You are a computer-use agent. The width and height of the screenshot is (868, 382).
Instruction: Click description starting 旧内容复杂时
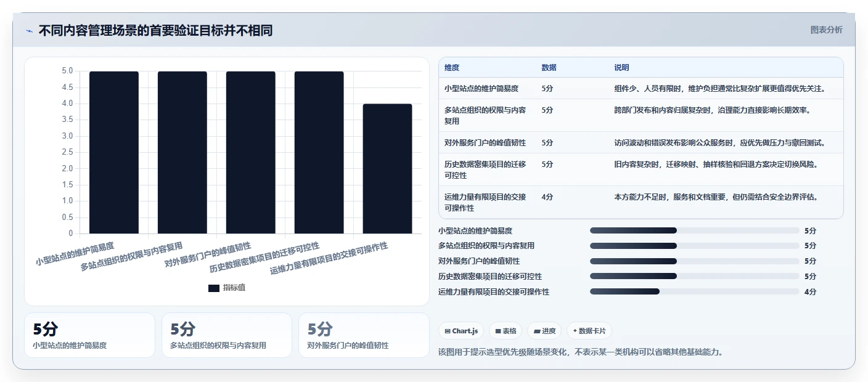click(x=716, y=165)
